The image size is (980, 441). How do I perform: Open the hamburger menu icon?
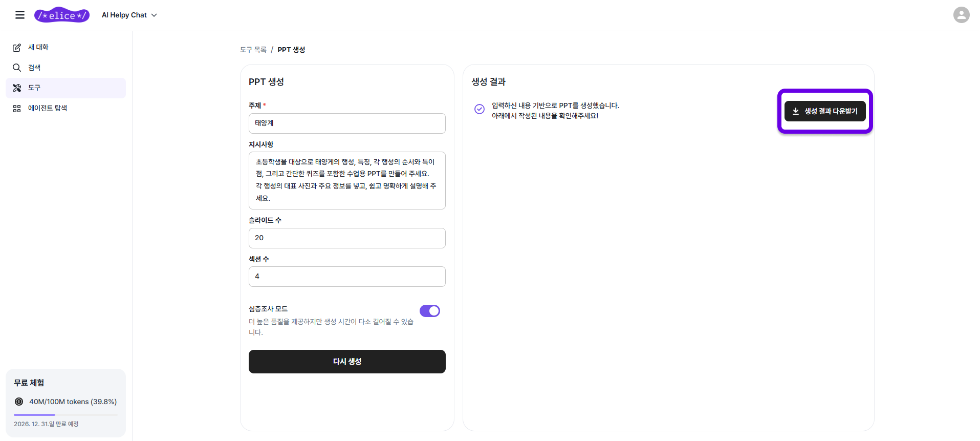[20, 15]
